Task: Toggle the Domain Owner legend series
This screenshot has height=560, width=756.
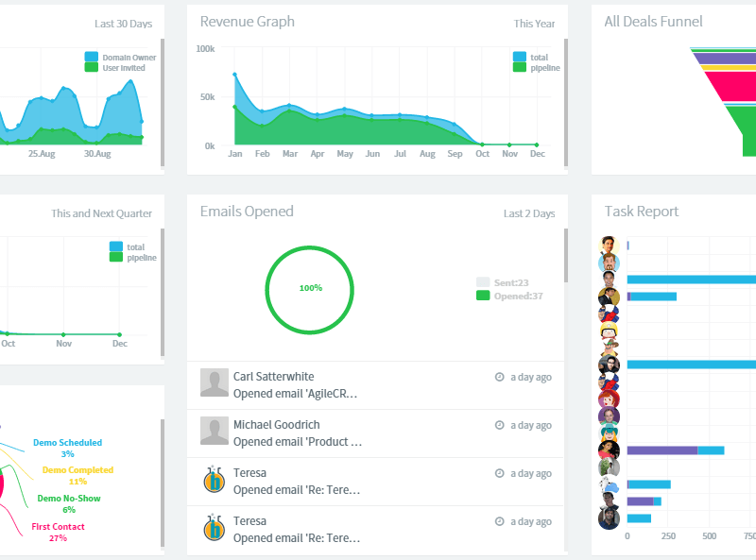Action: click(x=92, y=57)
